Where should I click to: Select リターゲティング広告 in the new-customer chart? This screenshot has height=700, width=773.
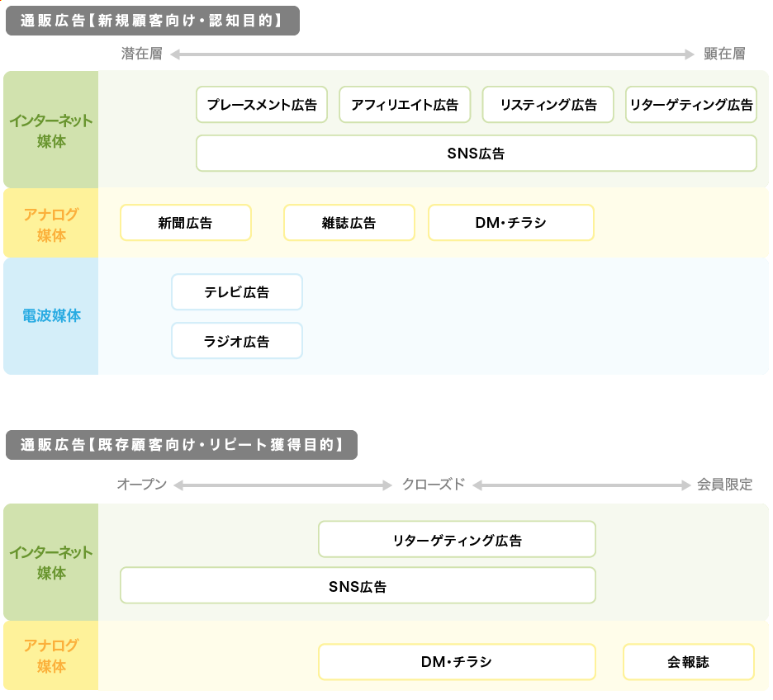click(691, 105)
